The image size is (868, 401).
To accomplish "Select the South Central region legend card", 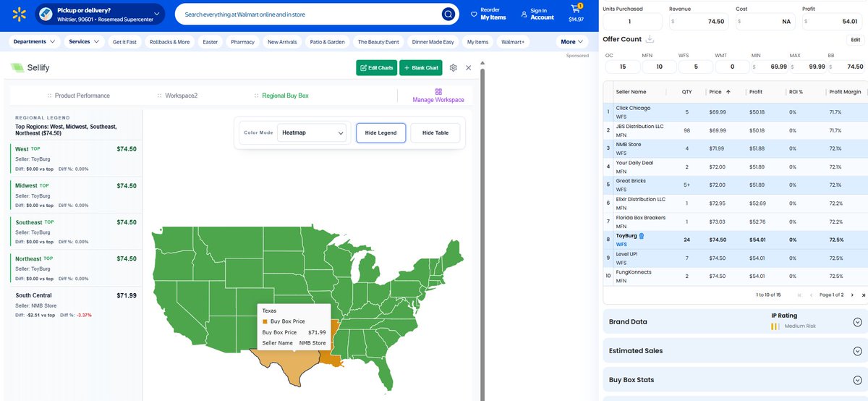I will point(75,305).
